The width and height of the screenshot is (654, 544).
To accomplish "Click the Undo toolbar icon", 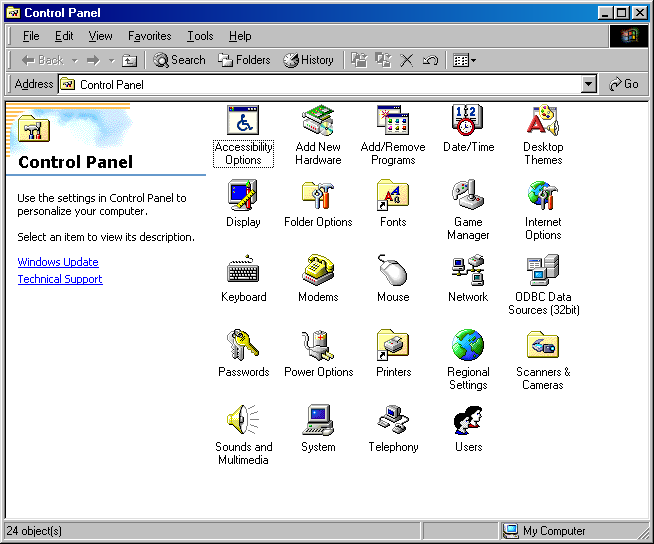I will click(430, 61).
